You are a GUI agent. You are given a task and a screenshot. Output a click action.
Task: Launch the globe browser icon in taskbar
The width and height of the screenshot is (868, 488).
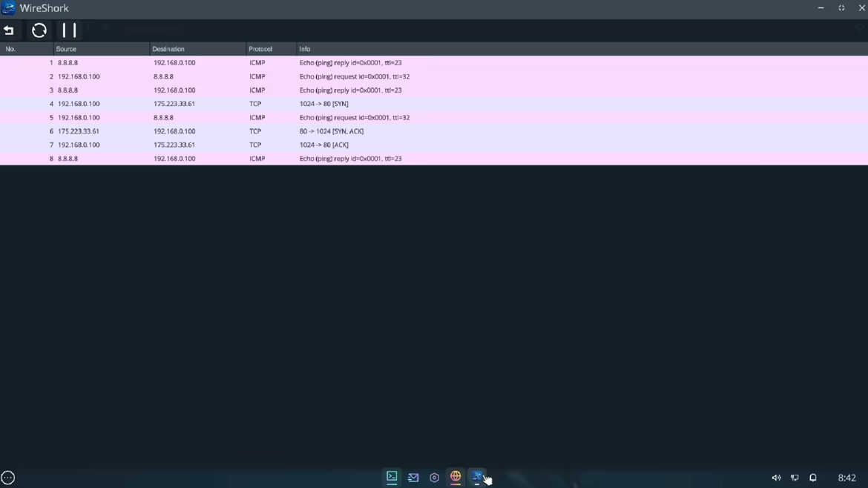(456, 476)
